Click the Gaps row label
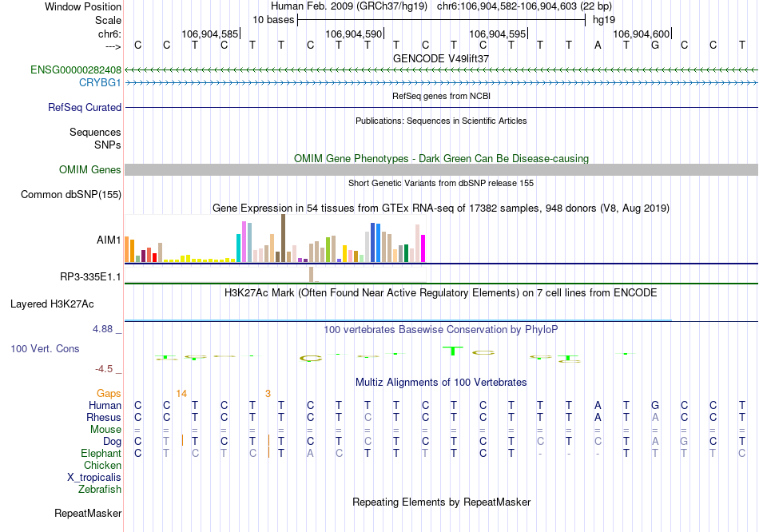Viewport: 759px width, 532px height. click(109, 394)
